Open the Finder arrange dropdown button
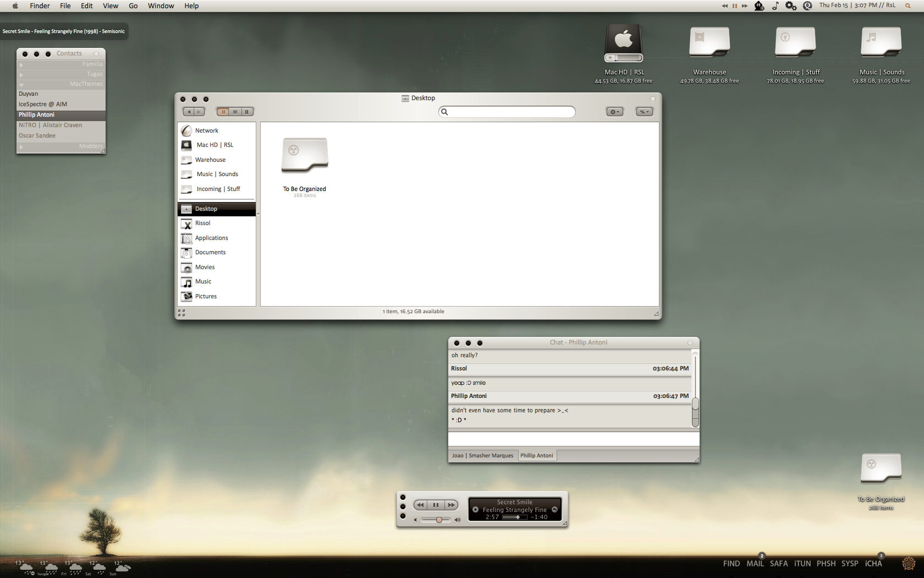 click(x=645, y=112)
